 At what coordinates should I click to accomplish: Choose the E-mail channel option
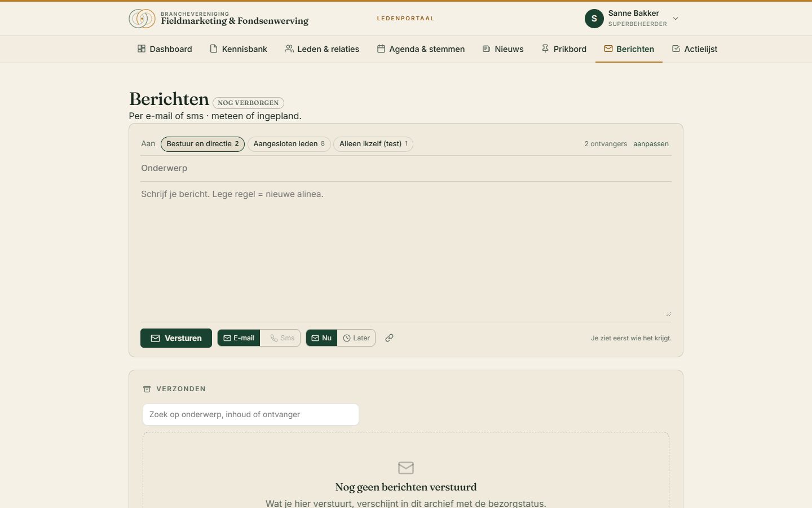click(x=239, y=338)
